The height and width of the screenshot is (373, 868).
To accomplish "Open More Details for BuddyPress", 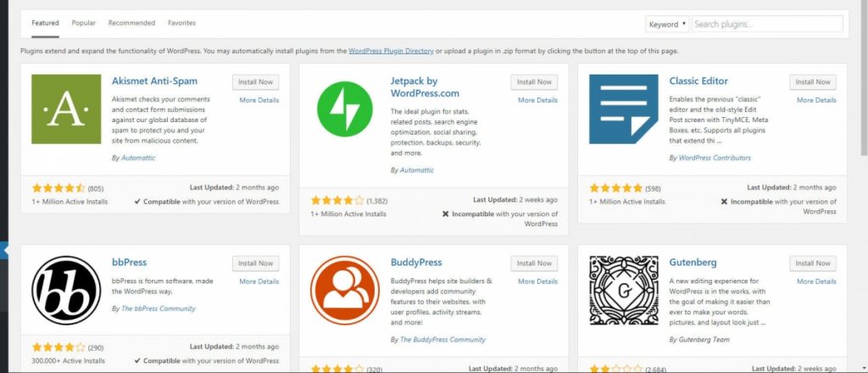I will [x=537, y=281].
